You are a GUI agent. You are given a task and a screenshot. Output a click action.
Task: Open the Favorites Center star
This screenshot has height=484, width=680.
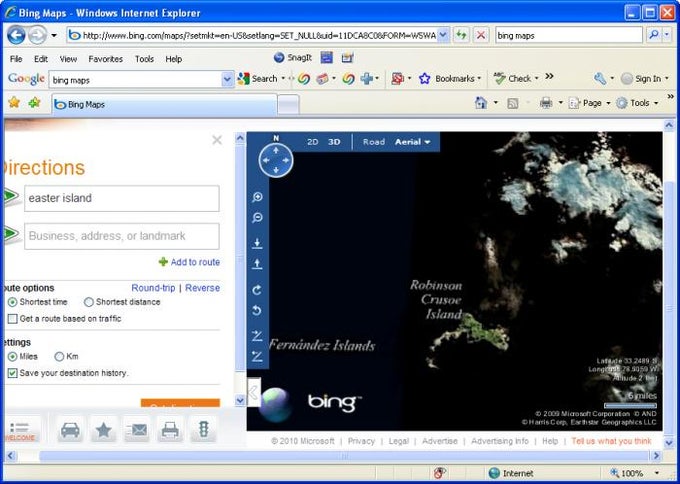(14, 103)
